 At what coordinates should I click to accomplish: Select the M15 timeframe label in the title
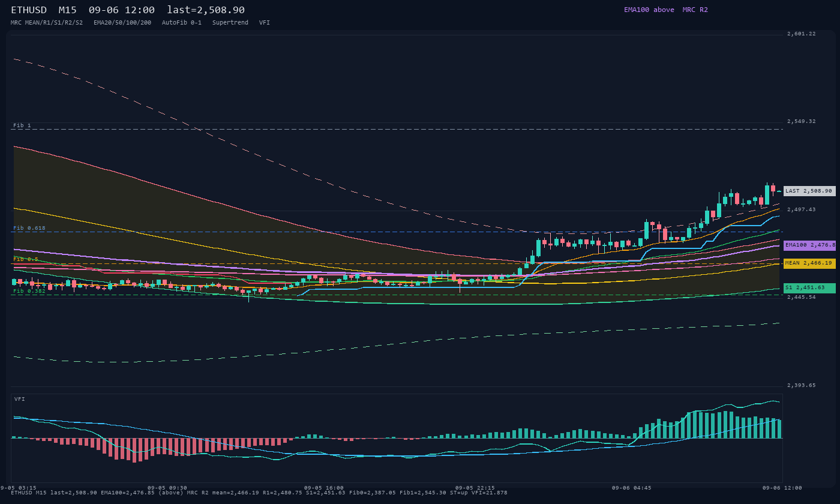pyautogui.click(x=68, y=10)
